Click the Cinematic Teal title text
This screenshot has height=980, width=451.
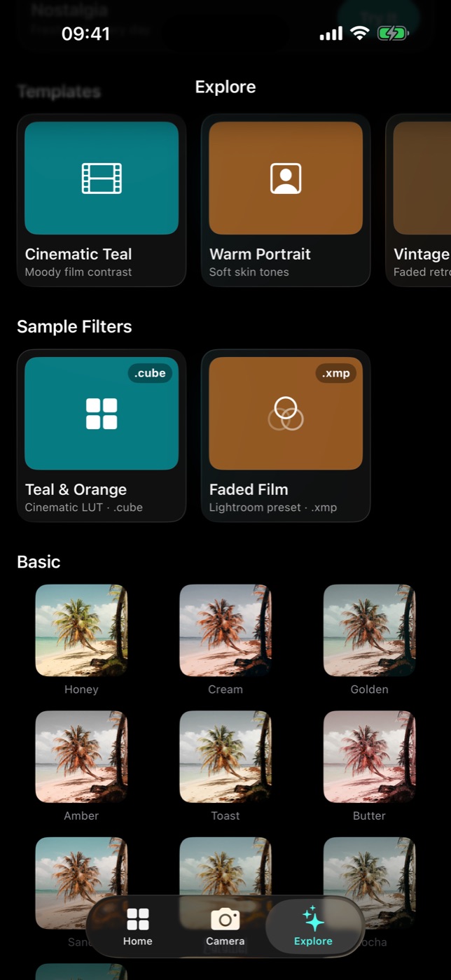tap(78, 254)
